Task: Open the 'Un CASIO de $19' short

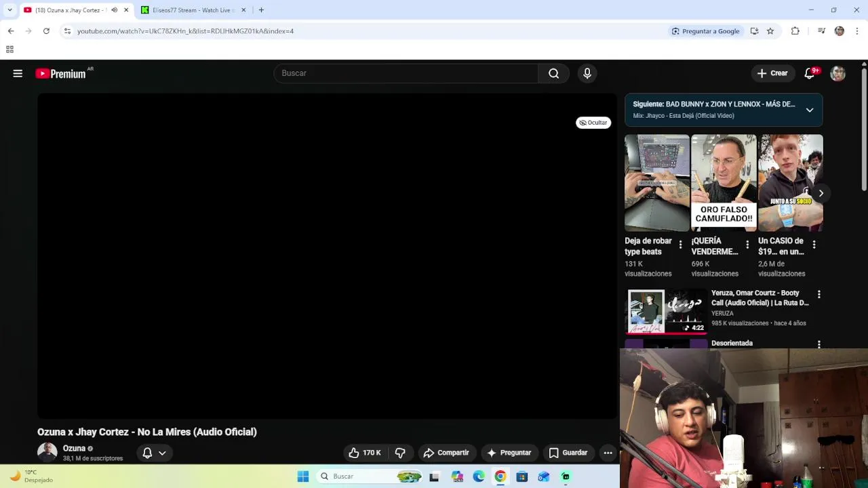Action: pyautogui.click(x=791, y=183)
